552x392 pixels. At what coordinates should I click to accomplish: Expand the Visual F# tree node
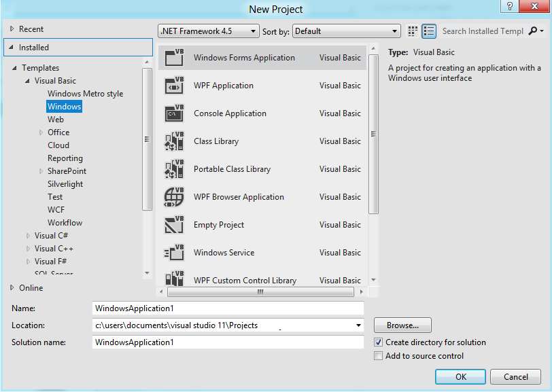coord(28,262)
